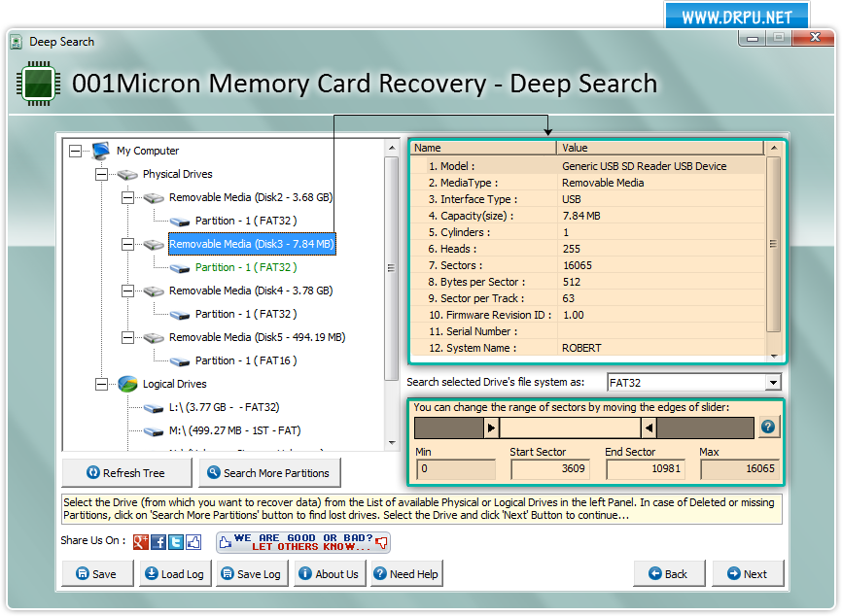
Task: Click the L:\ logical drive icon
Action: 154,408
